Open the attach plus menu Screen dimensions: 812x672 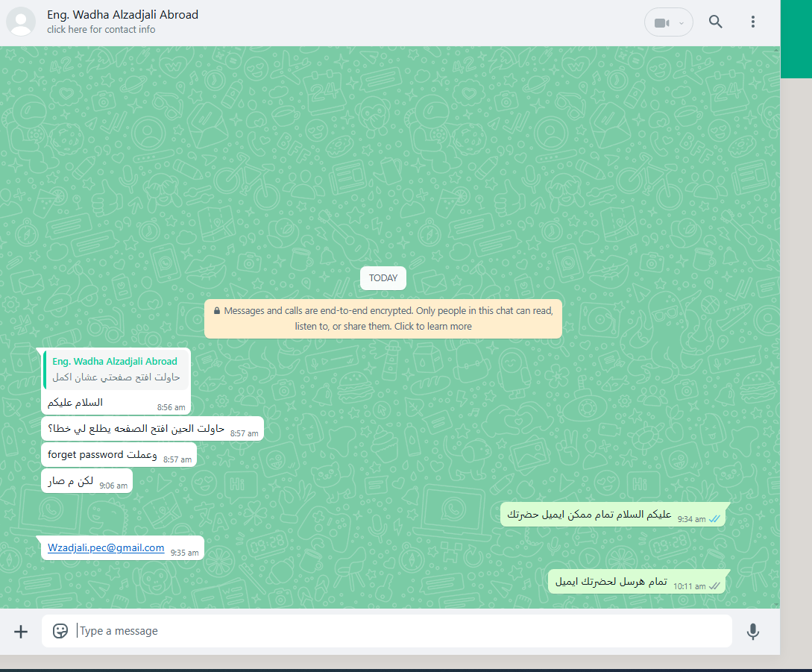pyautogui.click(x=21, y=632)
